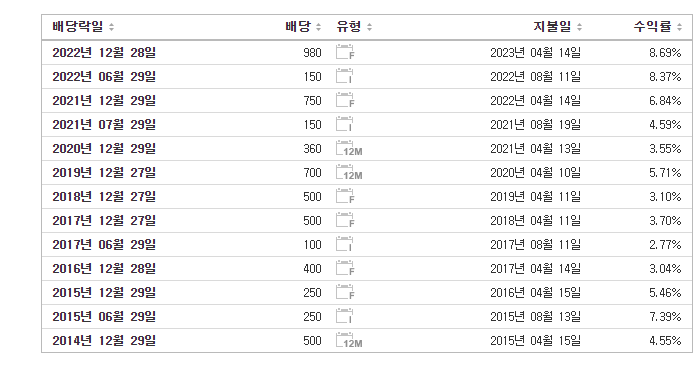Click the 8.69% yield value

click(x=665, y=53)
